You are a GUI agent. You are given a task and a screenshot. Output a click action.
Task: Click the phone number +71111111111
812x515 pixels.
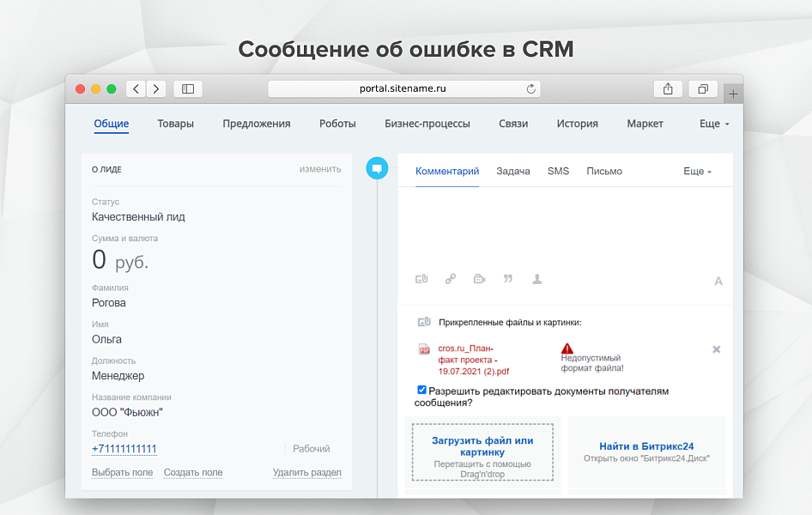pos(124,449)
